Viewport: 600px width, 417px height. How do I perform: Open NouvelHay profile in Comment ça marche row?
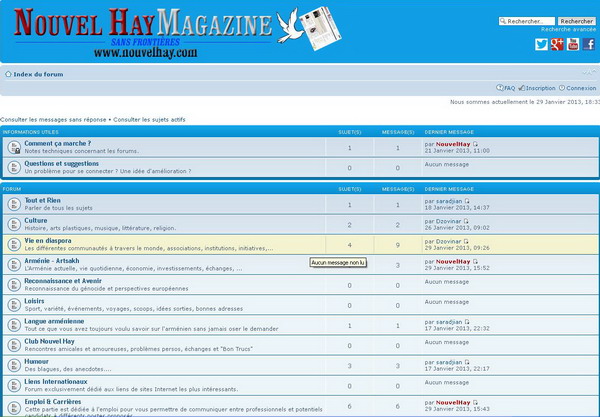point(453,144)
